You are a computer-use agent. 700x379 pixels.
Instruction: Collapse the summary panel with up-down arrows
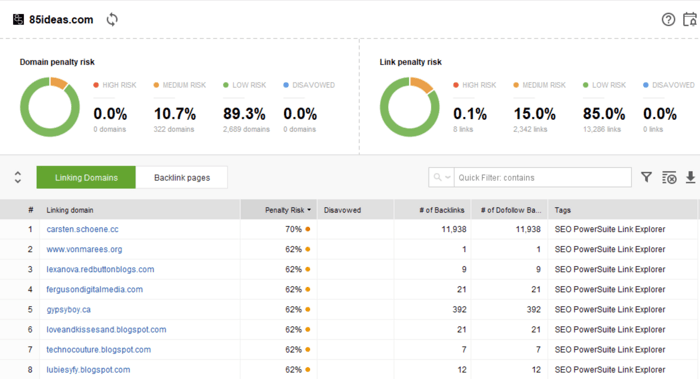click(17, 177)
